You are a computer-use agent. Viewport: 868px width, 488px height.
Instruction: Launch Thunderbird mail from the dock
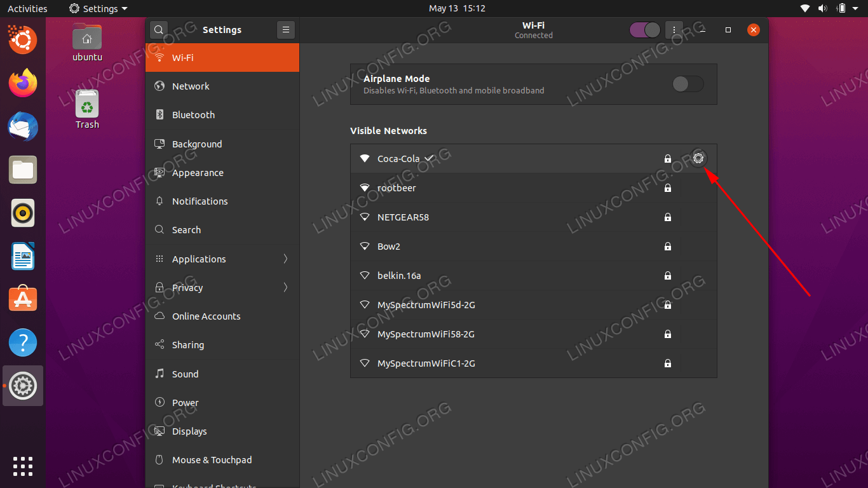click(23, 126)
